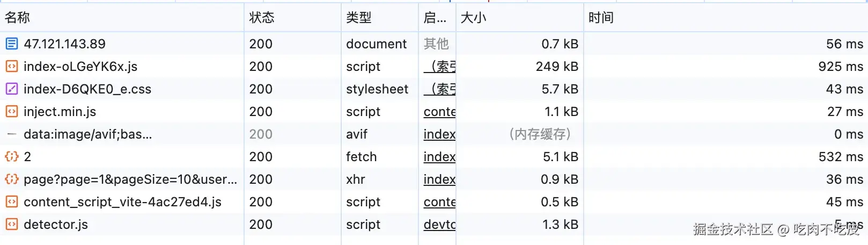The width and height of the screenshot is (868, 245).
Task: Click time value 45 ms
Action: tap(844, 201)
